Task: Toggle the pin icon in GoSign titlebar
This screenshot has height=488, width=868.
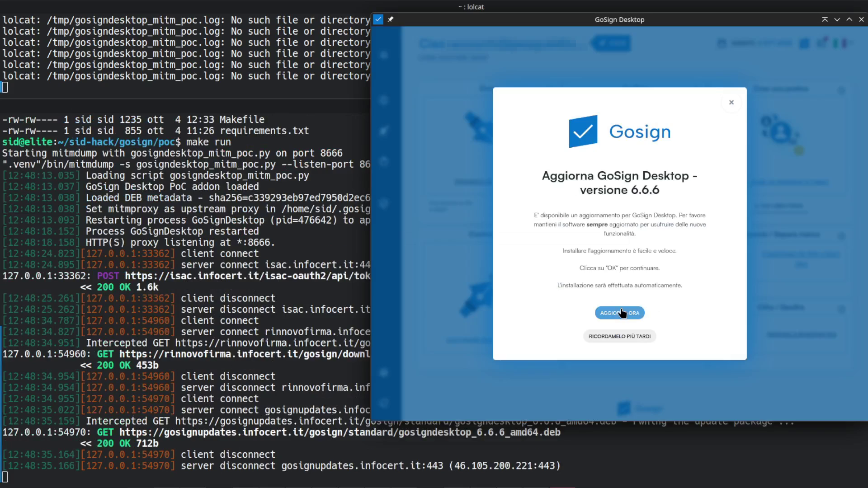Action: 391,19
